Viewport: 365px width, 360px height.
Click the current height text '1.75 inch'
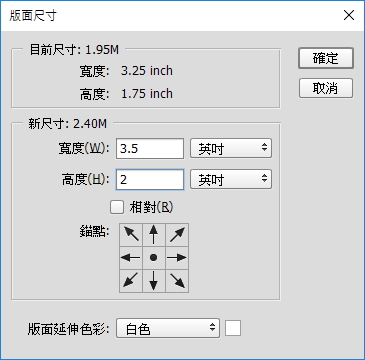[147, 94]
